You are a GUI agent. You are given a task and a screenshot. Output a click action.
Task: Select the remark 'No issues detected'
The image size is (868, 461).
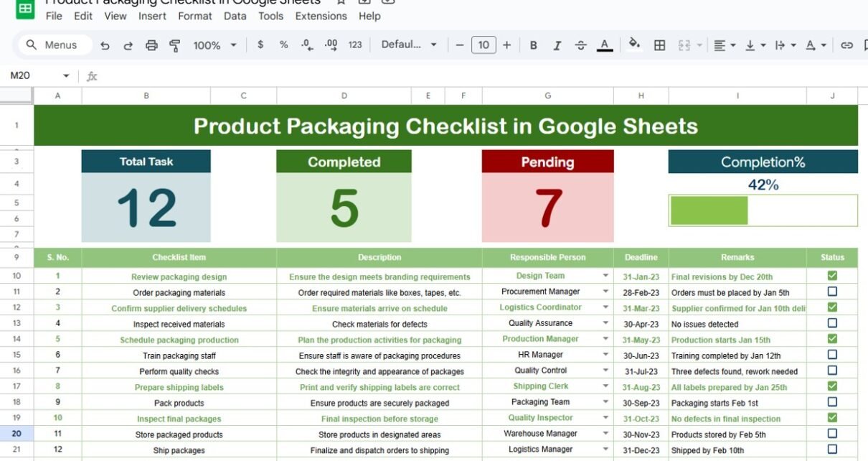pyautogui.click(x=737, y=324)
